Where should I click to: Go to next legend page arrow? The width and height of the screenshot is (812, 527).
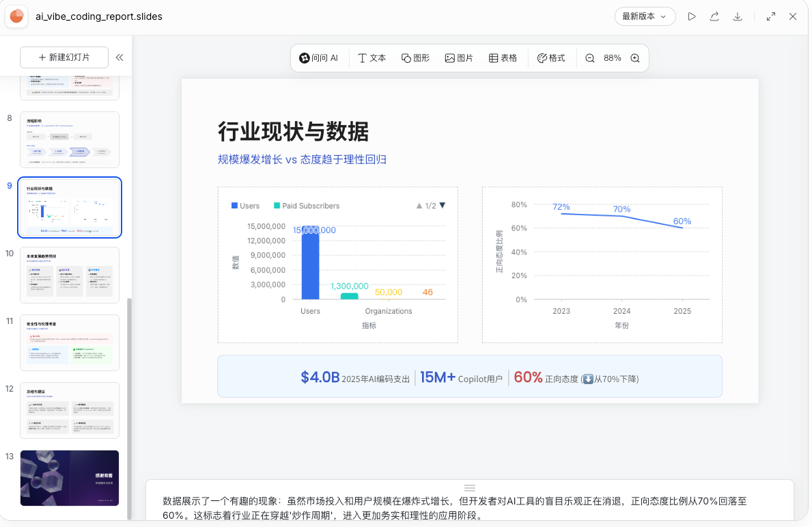443,206
